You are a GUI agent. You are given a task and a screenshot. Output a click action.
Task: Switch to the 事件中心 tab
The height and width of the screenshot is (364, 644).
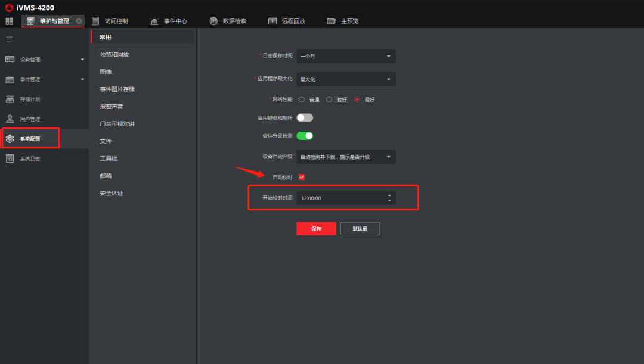[169, 21]
